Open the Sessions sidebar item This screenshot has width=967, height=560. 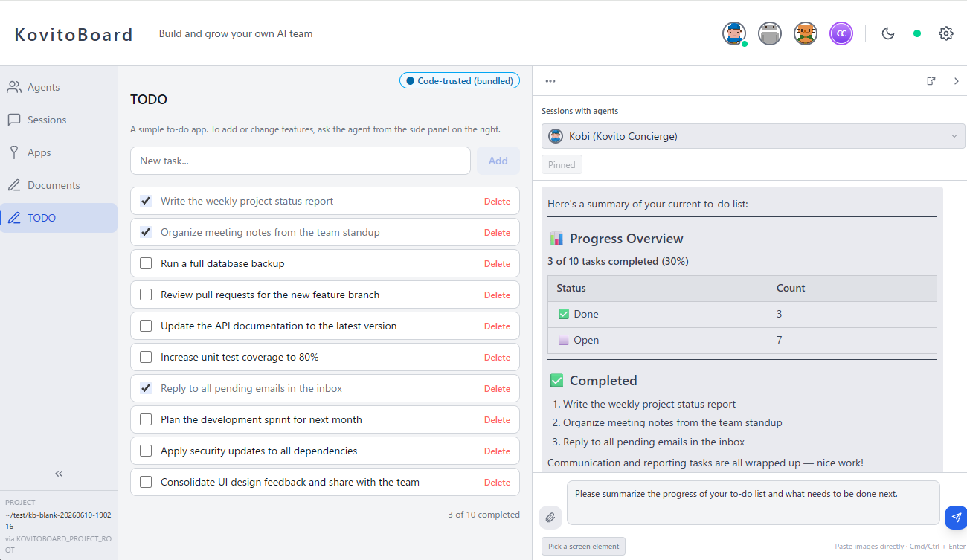pyautogui.click(x=59, y=120)
